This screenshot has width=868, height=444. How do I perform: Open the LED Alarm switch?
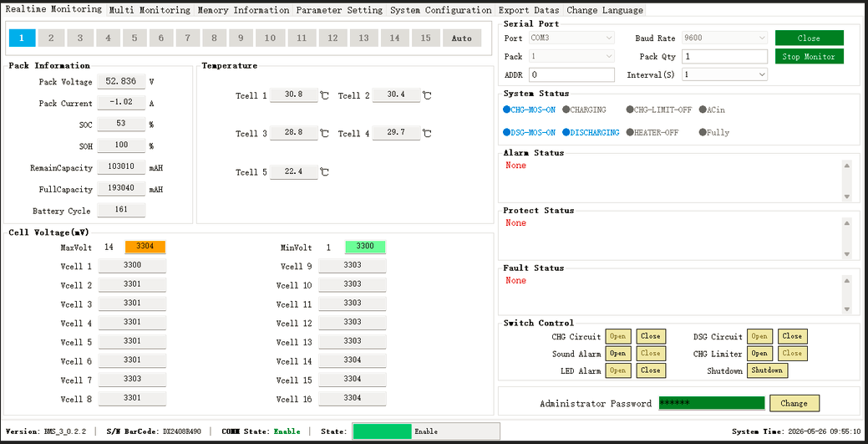click(617, 370)
